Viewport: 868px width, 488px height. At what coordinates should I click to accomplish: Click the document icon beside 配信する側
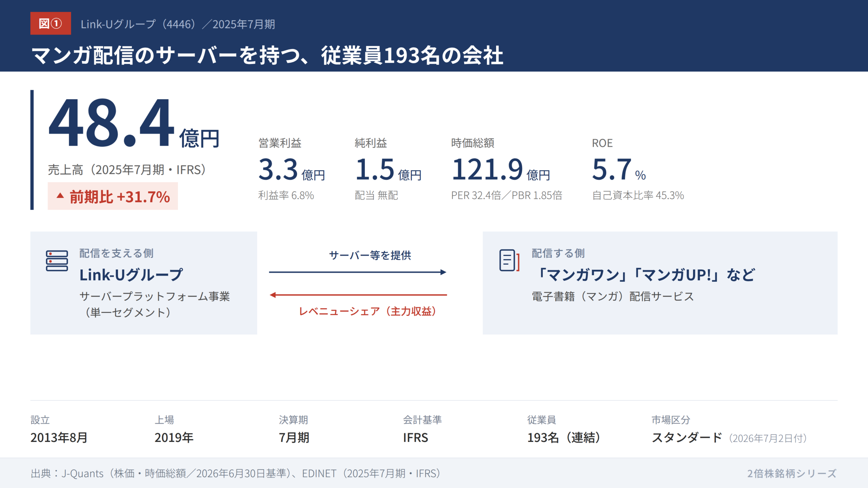coord(509,260)
